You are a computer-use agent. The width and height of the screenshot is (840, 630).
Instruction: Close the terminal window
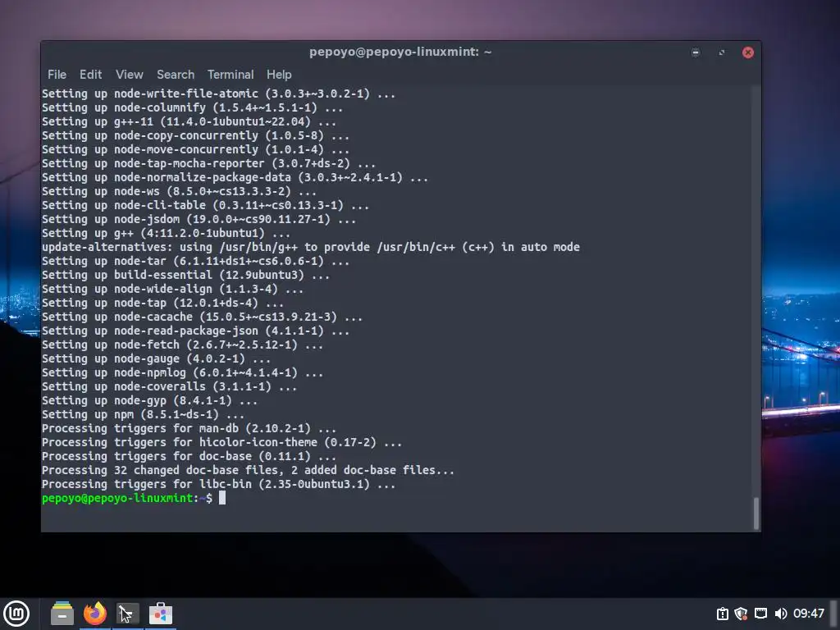pos(748,52)
